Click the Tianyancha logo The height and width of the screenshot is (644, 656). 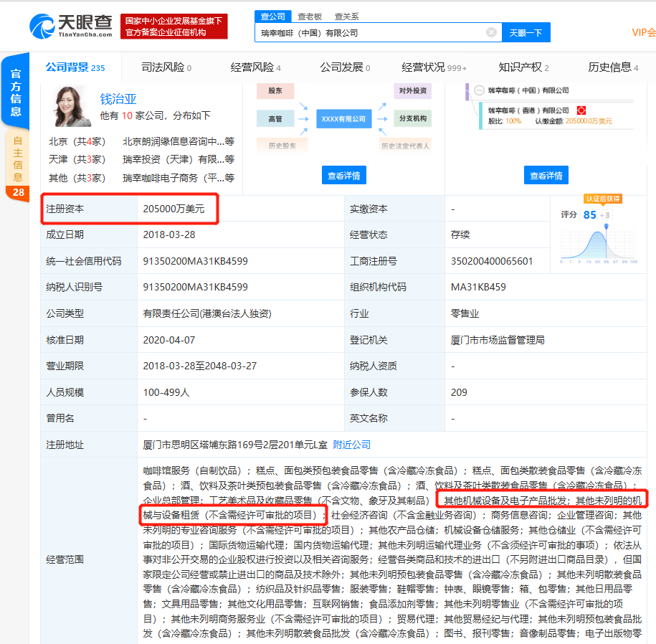click(71, 26)
